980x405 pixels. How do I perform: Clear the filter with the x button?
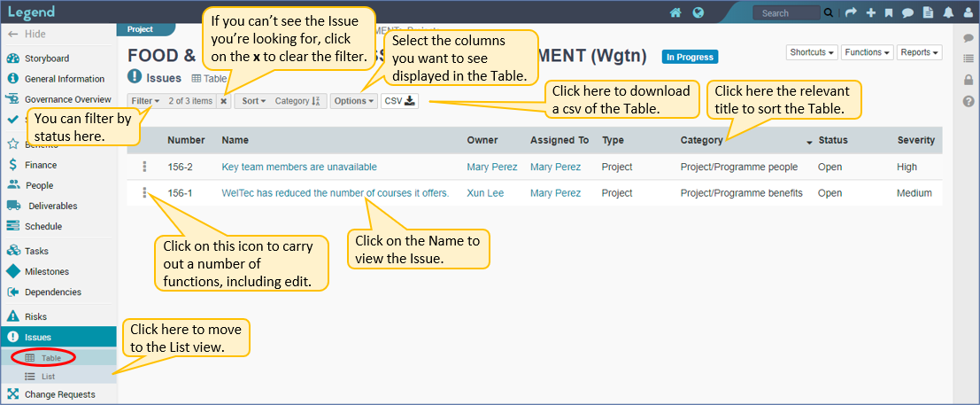(224, 101)
